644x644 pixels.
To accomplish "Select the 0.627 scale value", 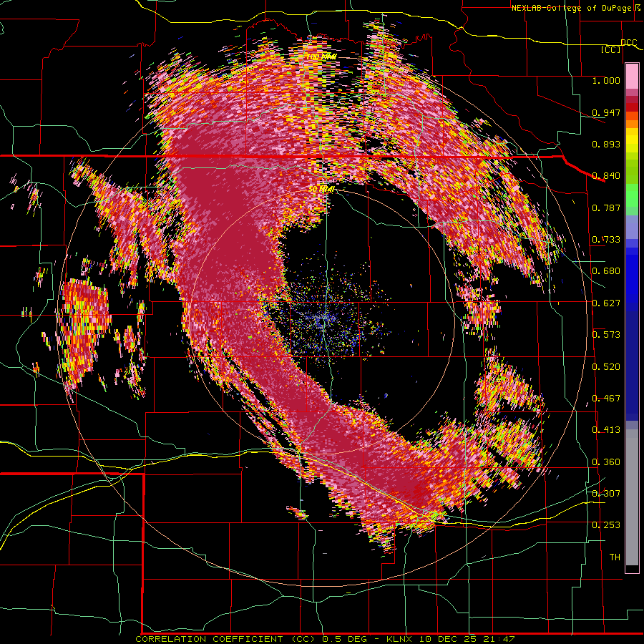I will pos(606,303).
